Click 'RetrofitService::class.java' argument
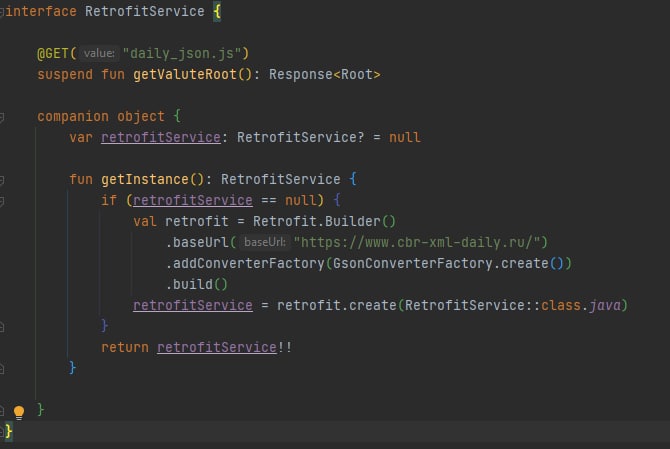Viewport: 670px width, 449px height. 512,305
